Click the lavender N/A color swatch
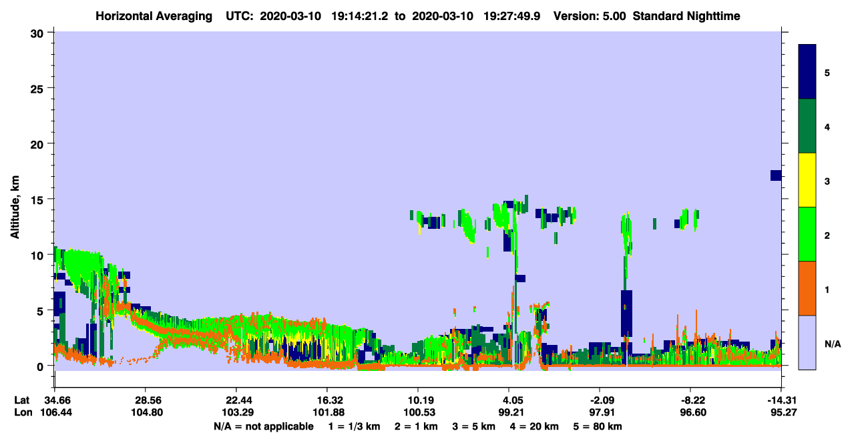 click(x=807, y=342)
